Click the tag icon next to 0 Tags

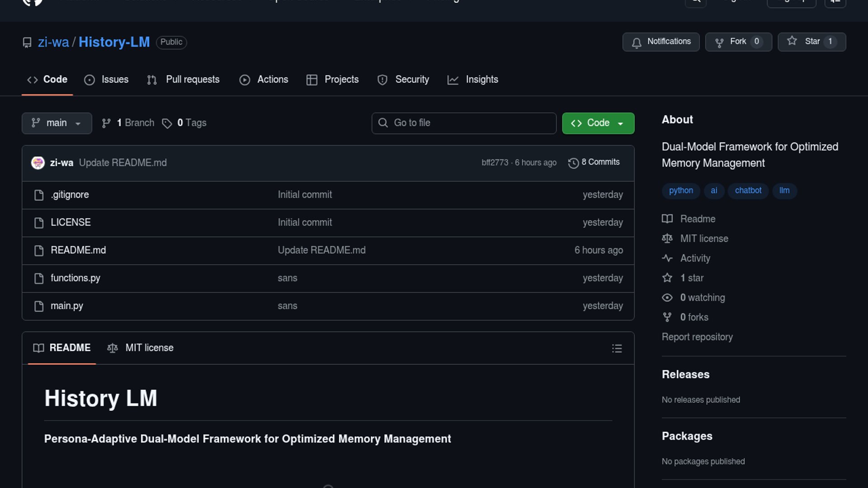[x=167, y=123]
